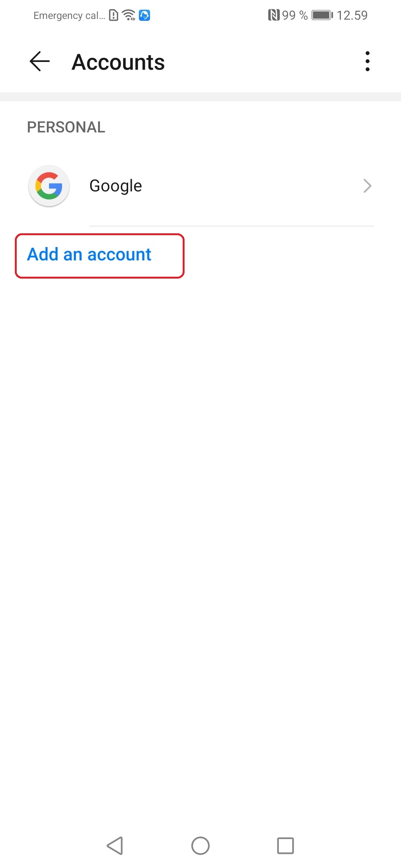Tap the Google logo icon

[49, 186]
